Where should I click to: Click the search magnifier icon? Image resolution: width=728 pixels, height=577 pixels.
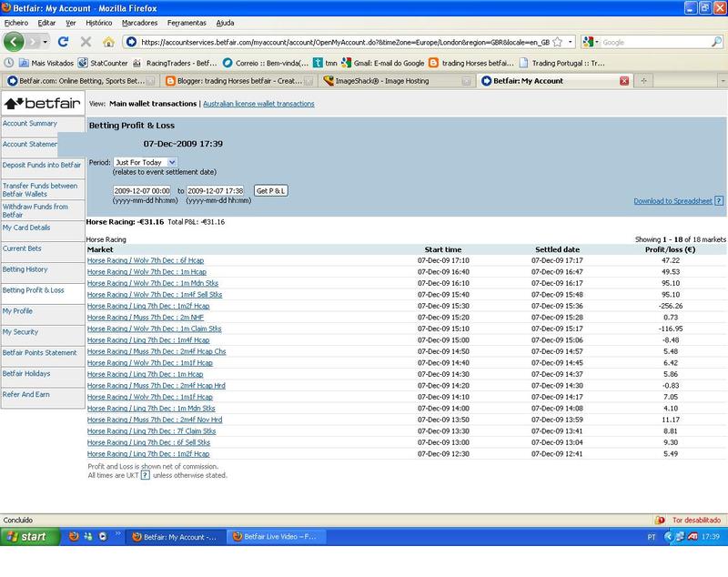(x=716, y=42)
